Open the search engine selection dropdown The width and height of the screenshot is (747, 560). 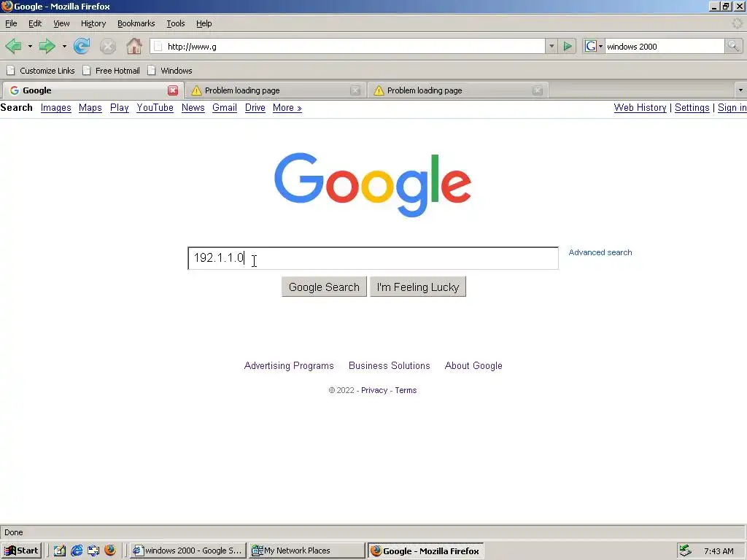click(x=601, y=46)
